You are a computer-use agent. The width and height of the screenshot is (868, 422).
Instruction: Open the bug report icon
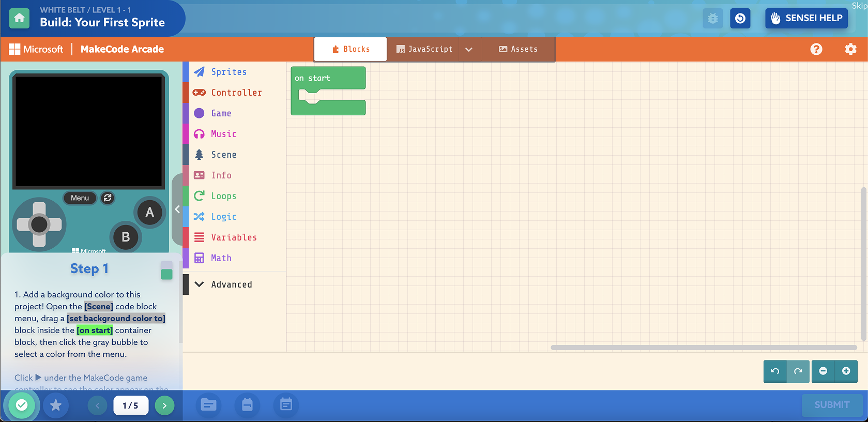point(713,19)
